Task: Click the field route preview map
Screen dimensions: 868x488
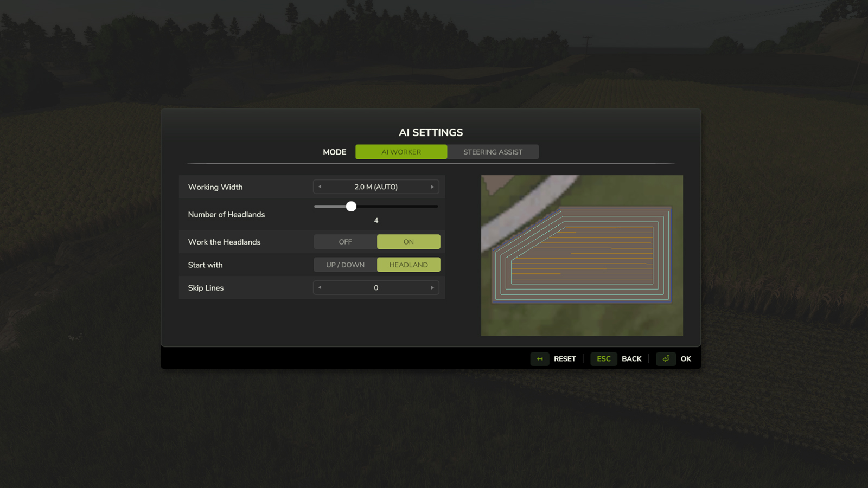Action: 582,255
